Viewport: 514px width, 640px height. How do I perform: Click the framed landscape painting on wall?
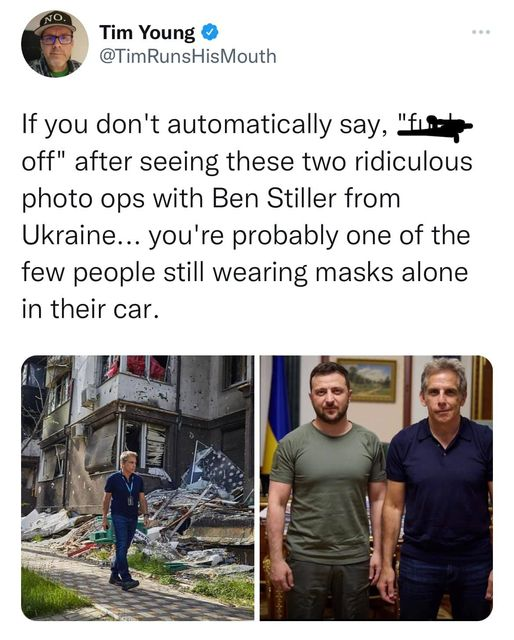pyautogui.click(x=367, y=380)
